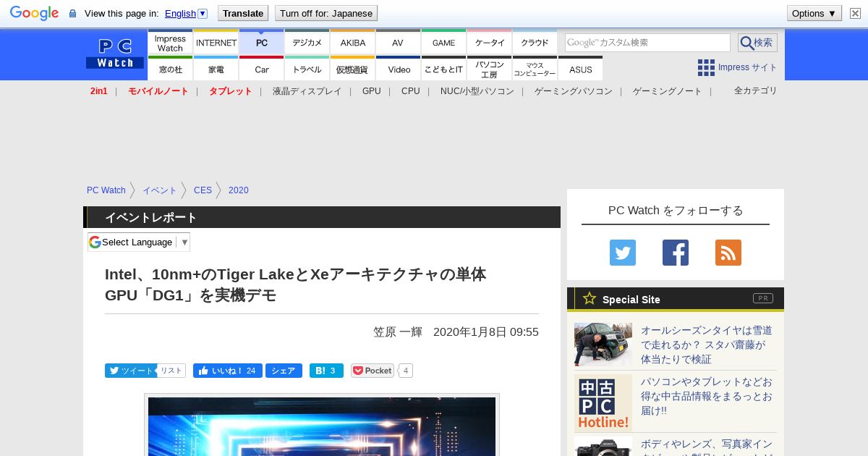Close the Google Translate bar
868x456 pixels.
(x=855, y=13)
